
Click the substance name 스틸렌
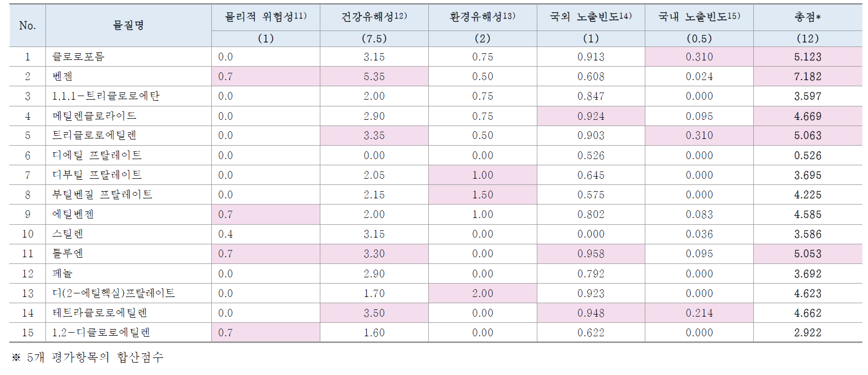tap(68, 234)
